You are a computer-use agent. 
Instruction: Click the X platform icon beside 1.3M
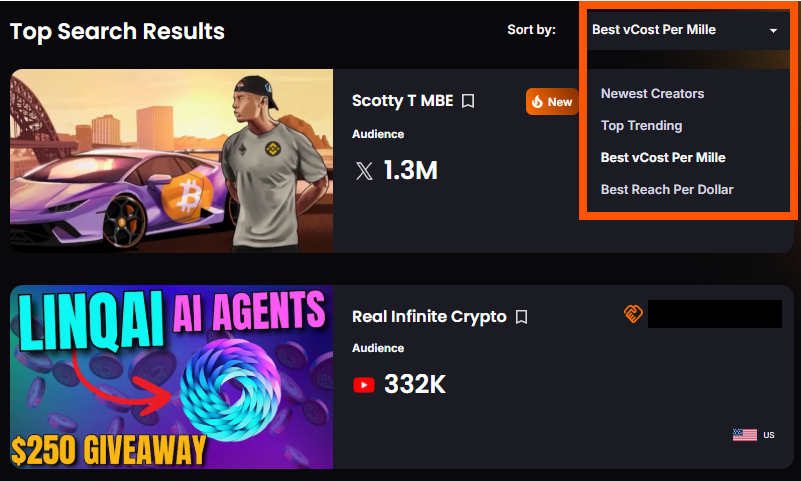pyautogui.click(x=364, y=171)
